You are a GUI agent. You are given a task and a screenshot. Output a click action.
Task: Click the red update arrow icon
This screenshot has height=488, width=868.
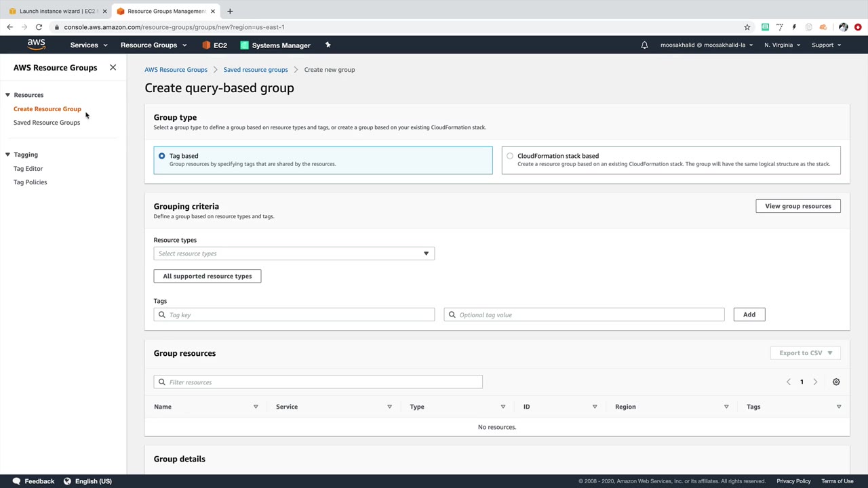click(858, 27)
